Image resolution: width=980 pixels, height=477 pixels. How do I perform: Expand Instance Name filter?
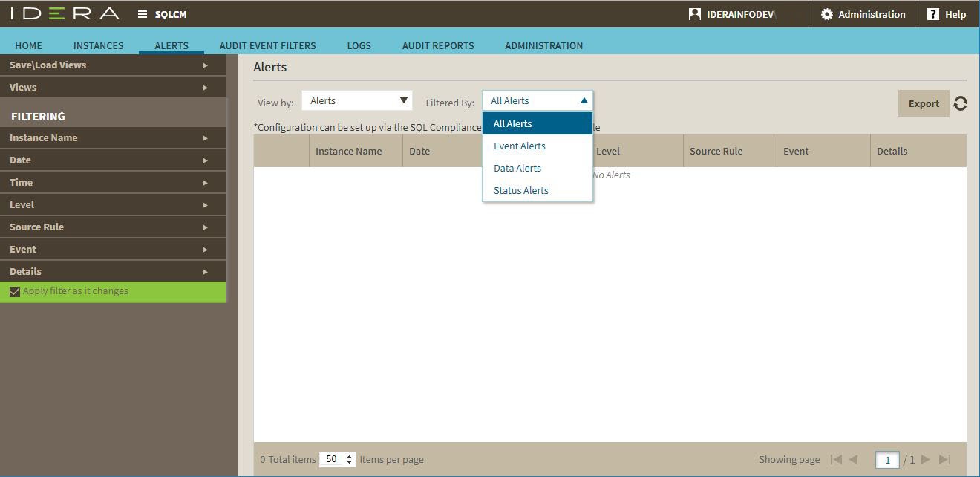[x=113, y=137]
